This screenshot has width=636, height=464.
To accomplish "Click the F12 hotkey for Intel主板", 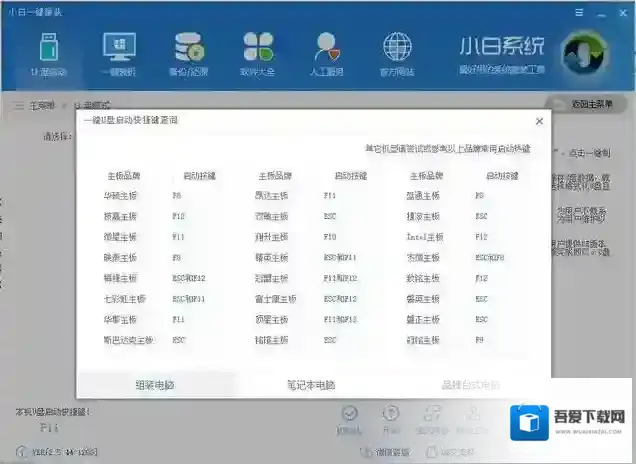I will [x=481, y=237].
